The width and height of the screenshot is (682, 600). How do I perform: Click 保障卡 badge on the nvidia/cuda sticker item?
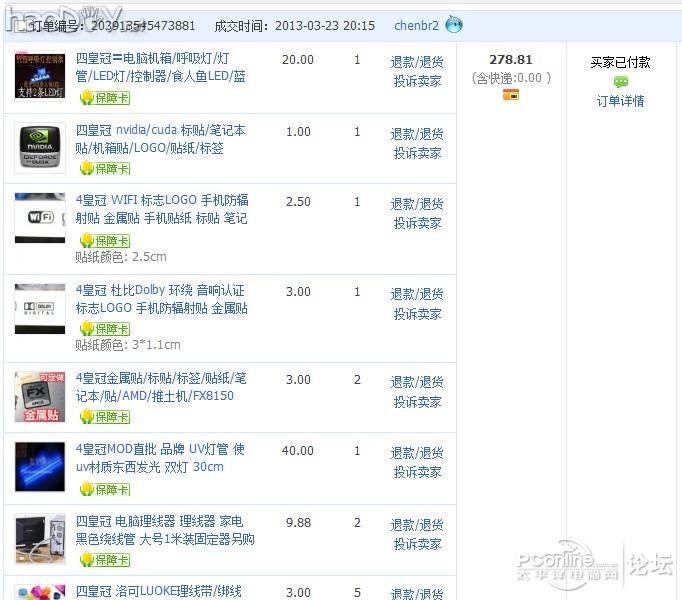pos(105,169)
